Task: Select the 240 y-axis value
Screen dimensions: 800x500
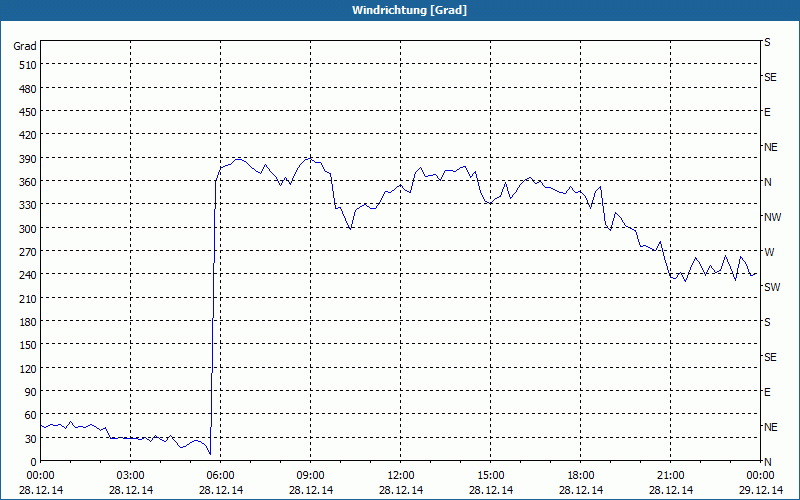Action: point(28,275)
